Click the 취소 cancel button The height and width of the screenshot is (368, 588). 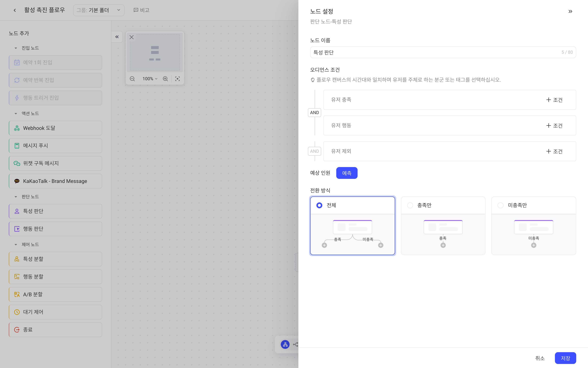click(540, 358)
